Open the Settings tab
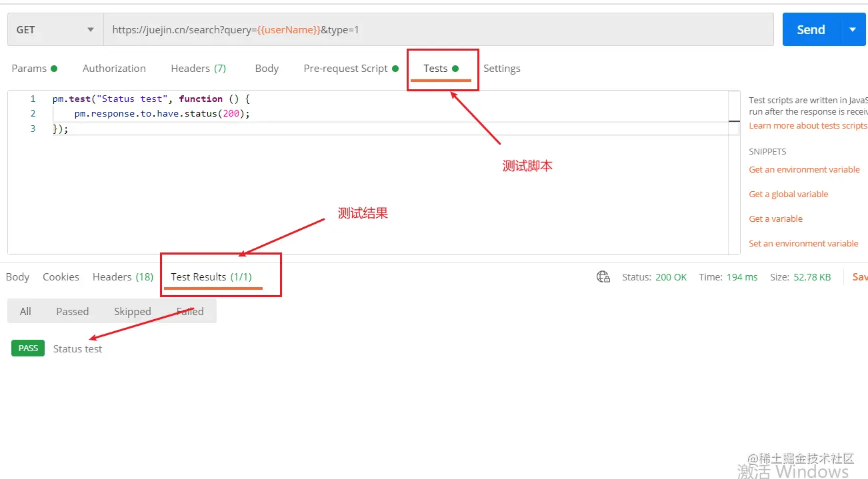Image resolution: width=868 pixels, height=479 pixels. 502,69
